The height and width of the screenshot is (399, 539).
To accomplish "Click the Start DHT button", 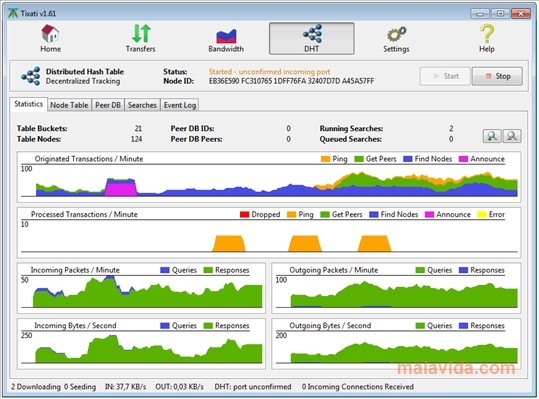I will 445,76.
